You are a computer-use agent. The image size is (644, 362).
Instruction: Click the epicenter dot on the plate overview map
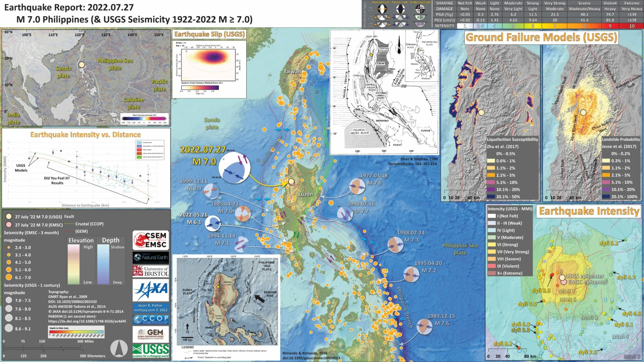click(82, 65)
